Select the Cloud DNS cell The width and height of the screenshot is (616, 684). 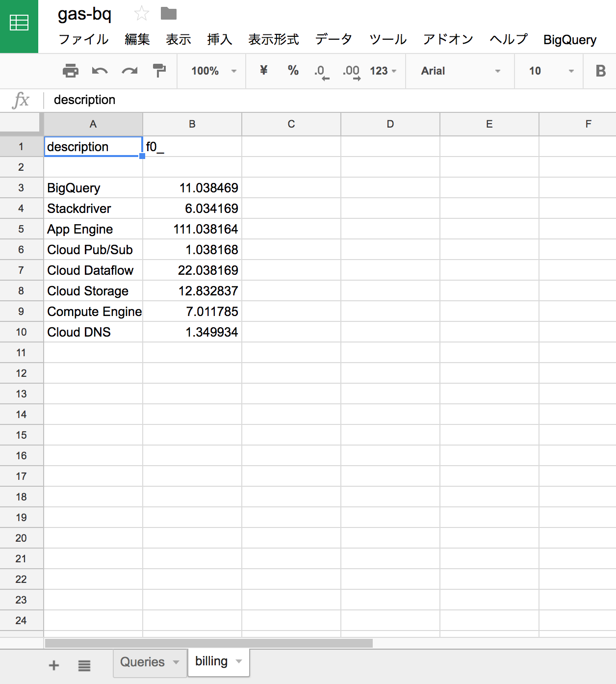93,332
